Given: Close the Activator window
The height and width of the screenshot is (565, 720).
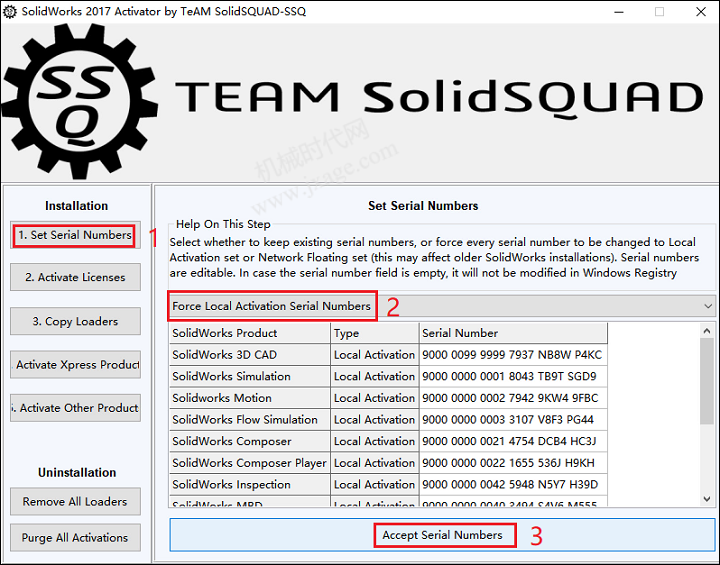Looking at the screenshot, I should tap(701, 12).
